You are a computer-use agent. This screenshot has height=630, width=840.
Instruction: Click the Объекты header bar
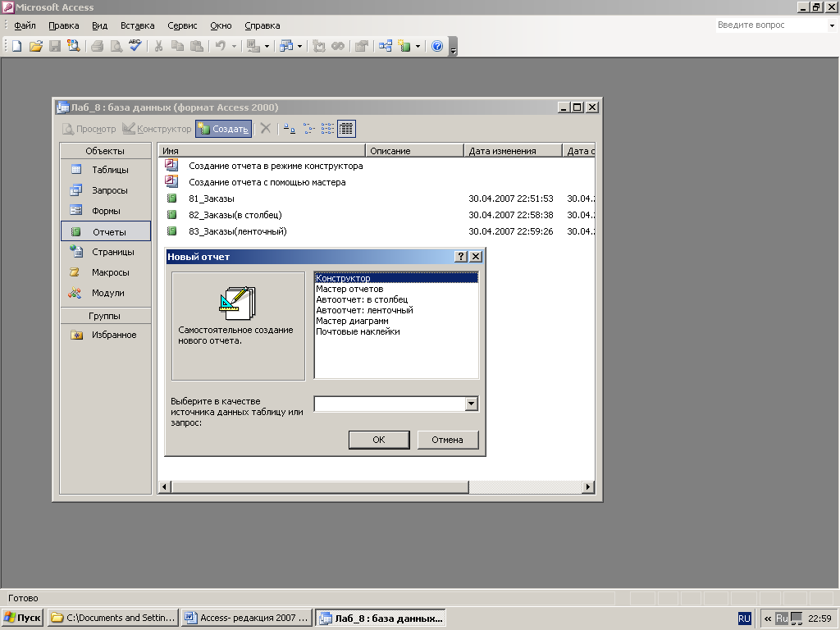click(106, 151)
